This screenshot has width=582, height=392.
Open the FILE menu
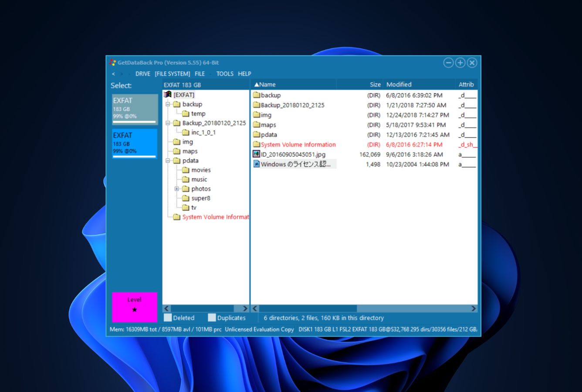[200, 74]
